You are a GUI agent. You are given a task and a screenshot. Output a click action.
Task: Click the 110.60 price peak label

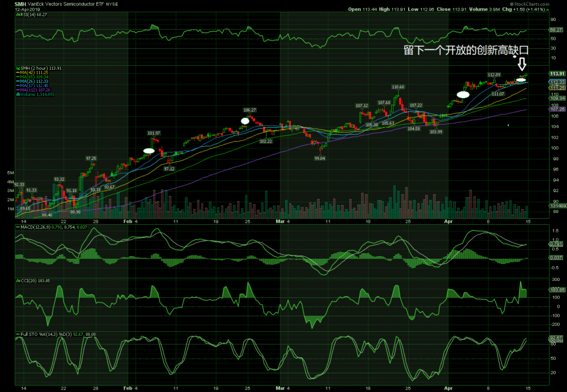pyautogui.click(x=398, y=87)
